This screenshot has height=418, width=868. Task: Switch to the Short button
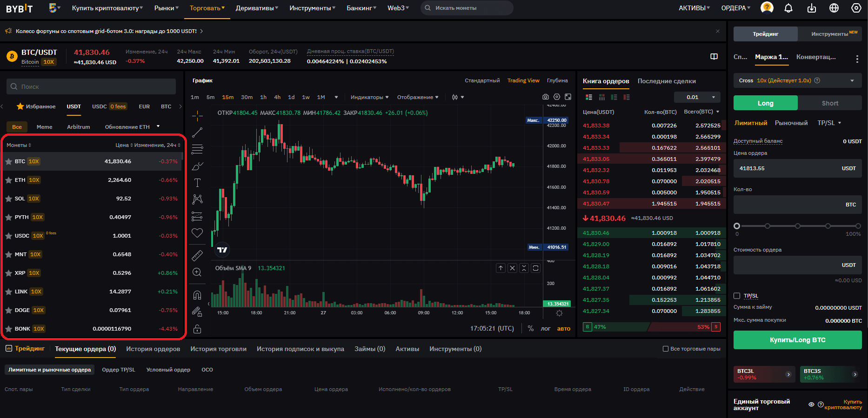(830, 103)
